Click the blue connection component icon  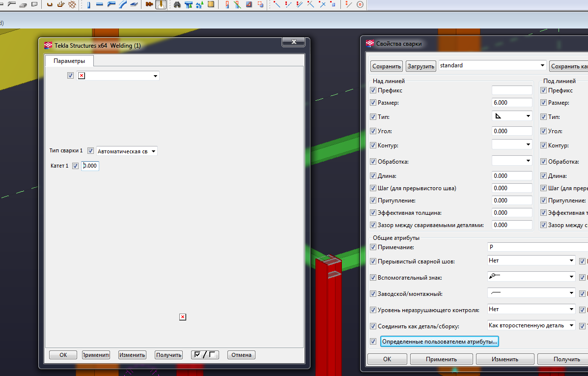[189, 5]
